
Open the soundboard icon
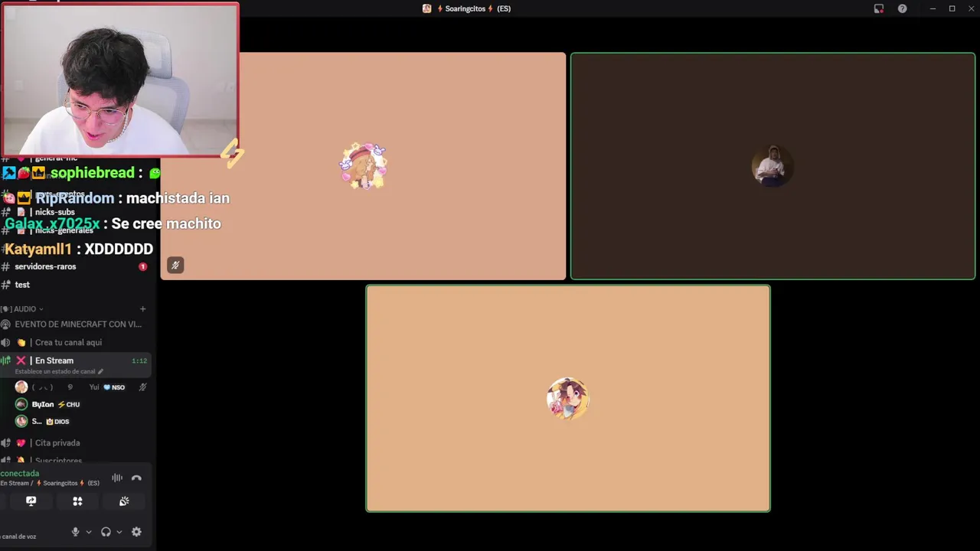pos(124,501)
